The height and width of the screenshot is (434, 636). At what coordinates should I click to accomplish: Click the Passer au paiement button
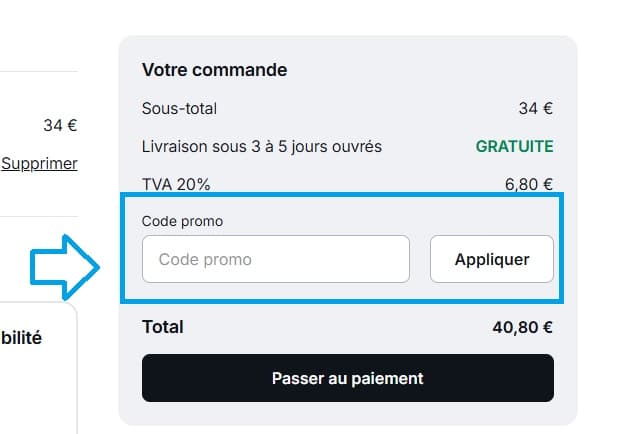pyautogui.click(x=347, y=378)
